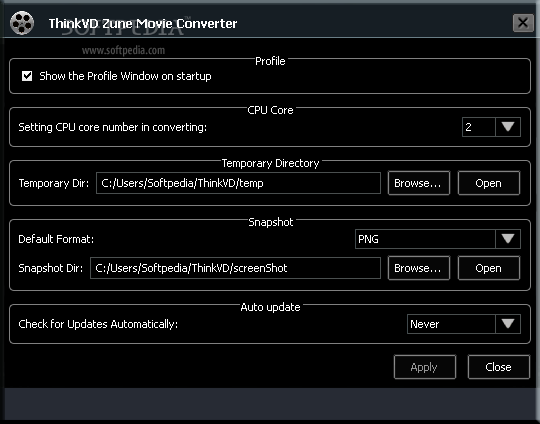Expand the Check for Updates dropdown arrow

508,324
